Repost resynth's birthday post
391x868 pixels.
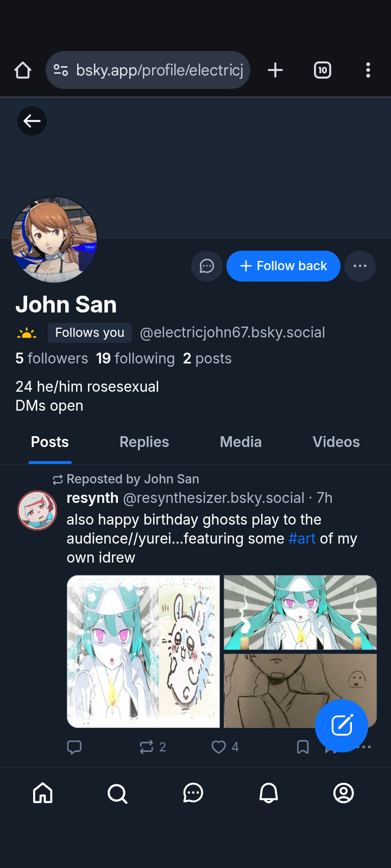coord(147,747)
